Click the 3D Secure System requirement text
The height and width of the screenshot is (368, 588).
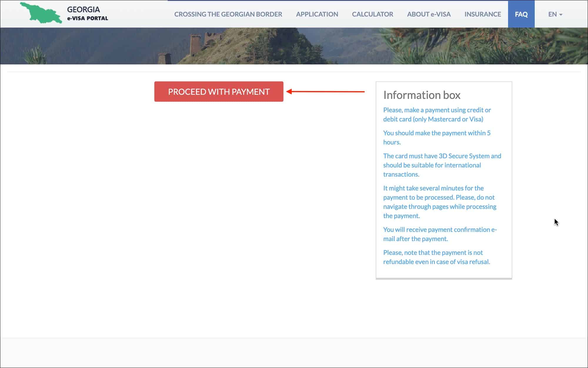tap(442, 165)
